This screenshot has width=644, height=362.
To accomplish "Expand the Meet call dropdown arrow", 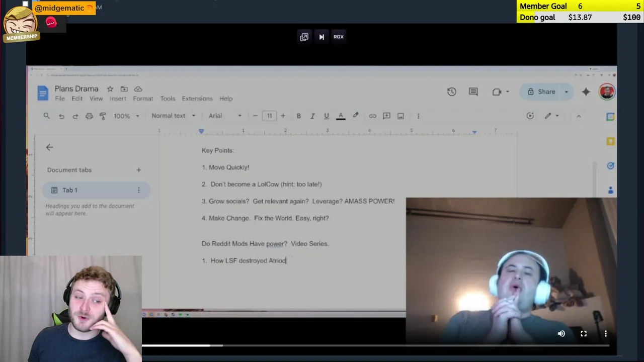I will 507,92.
